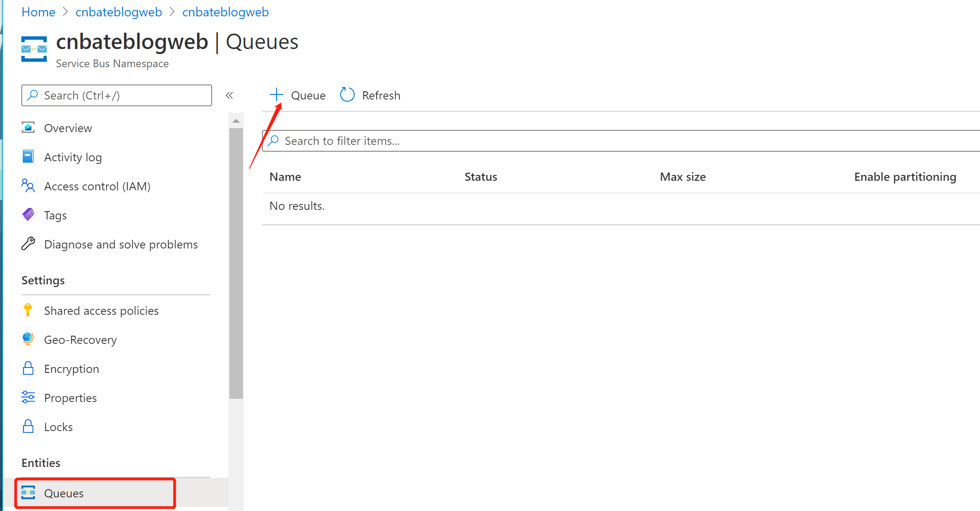This screenshot has width=980, height=511.
Task: Collapse the sidebar with double chevron
Action: (x=229, y=95)
